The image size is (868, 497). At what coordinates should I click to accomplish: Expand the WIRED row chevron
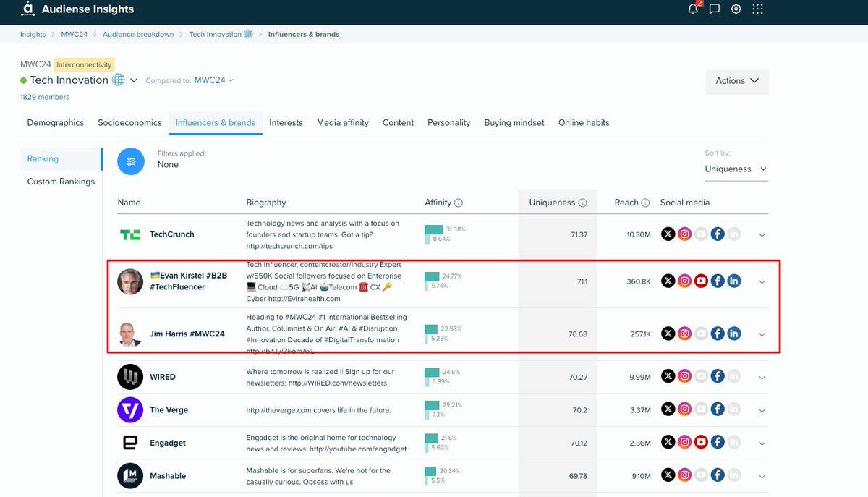[x=762, y=377]
